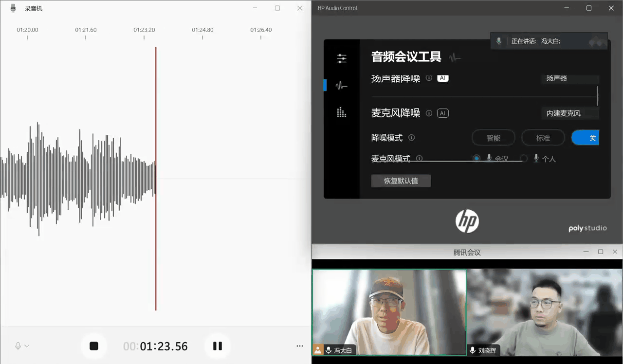
Task: Select 智能 noise reduction mode
Action: (494, 138)
